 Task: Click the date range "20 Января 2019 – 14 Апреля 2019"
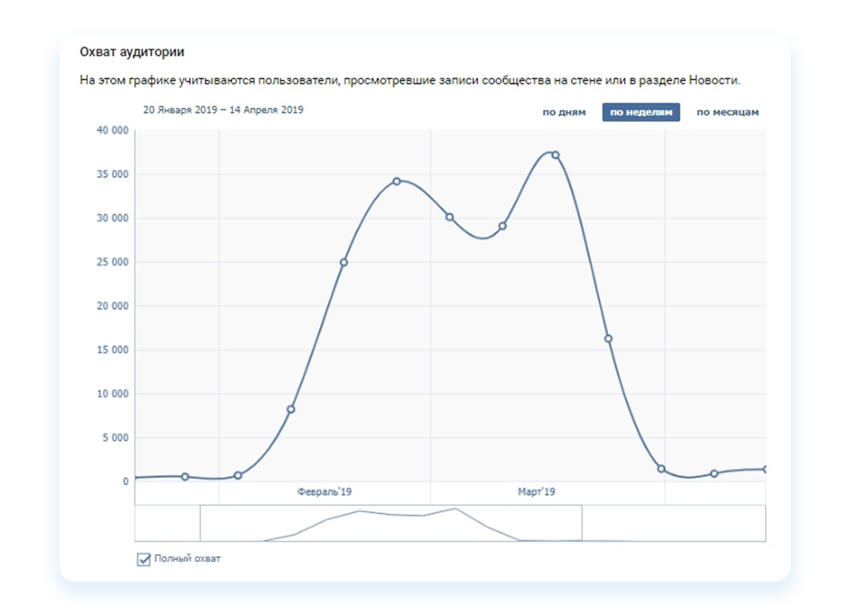click(x=223, y=110)
